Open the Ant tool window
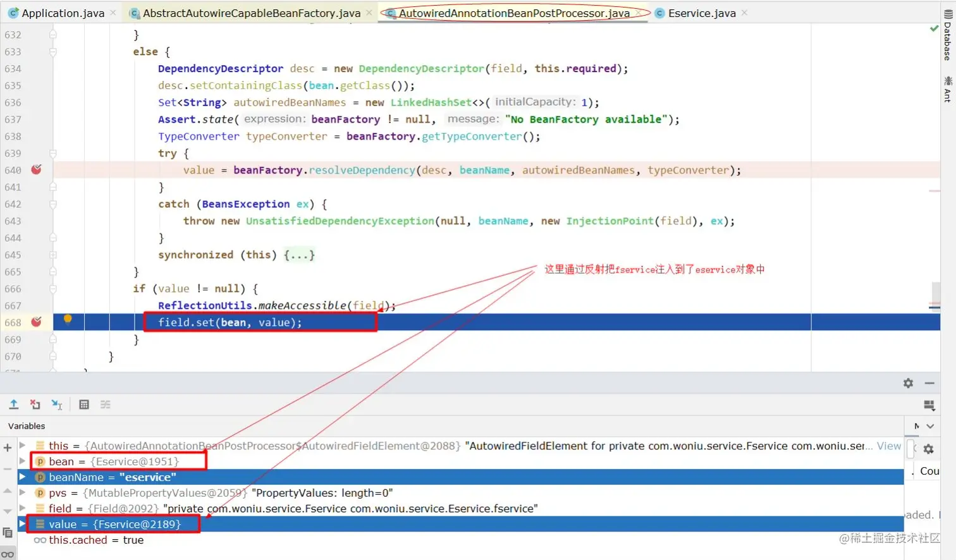Viewport: 956px width, 560px height. tap(947, 89)
